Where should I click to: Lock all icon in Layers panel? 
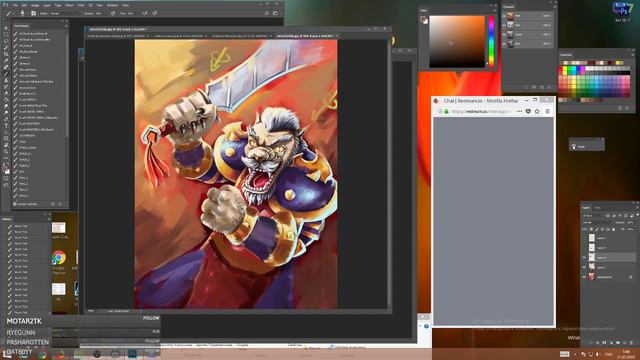coord(613,229)
